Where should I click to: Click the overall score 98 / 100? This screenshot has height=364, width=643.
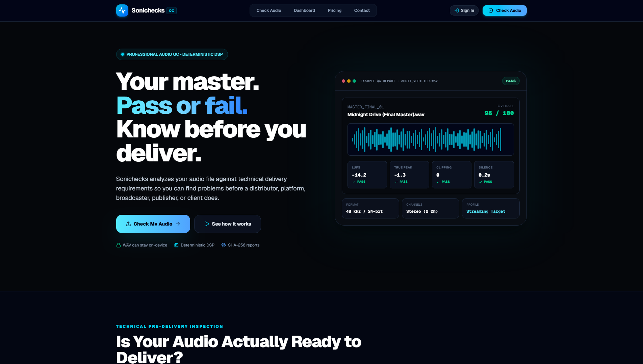(x=499, y=113)
